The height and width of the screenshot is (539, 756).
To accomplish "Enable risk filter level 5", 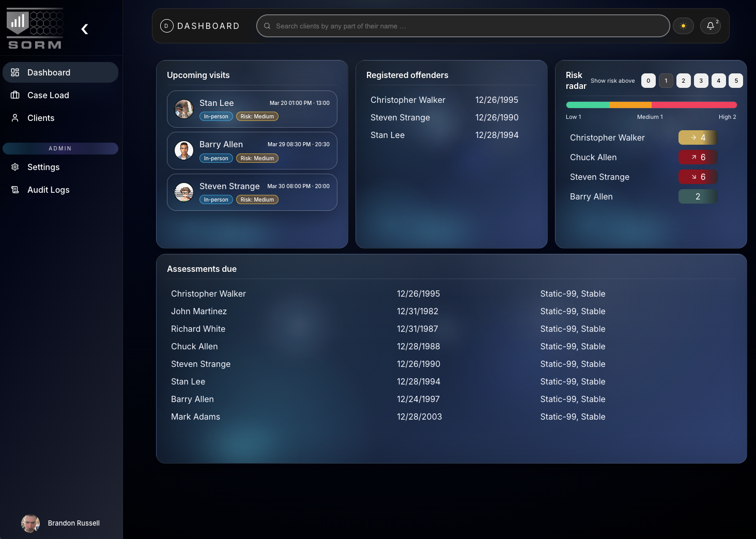I will tap(736, 81).
